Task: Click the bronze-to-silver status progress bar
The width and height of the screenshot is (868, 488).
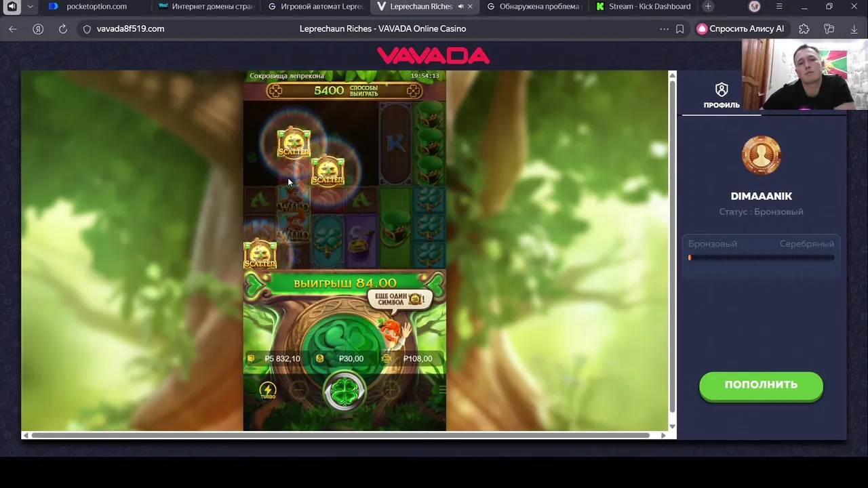Action: coord(761,258)
